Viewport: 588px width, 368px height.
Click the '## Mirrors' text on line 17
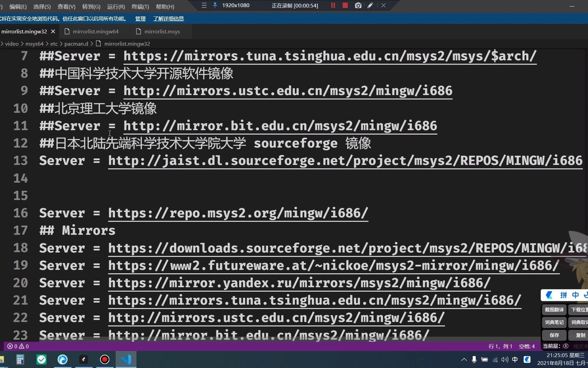tap(78, 231)
